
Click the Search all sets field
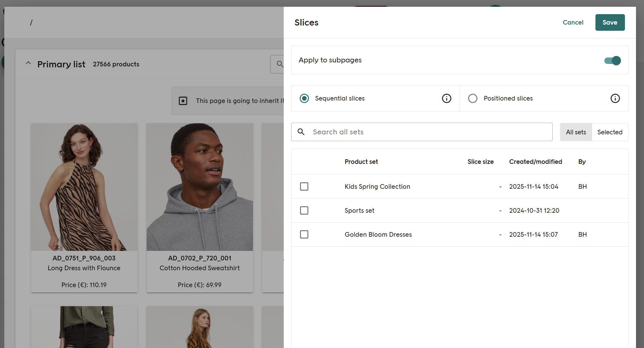pos(430,132)
